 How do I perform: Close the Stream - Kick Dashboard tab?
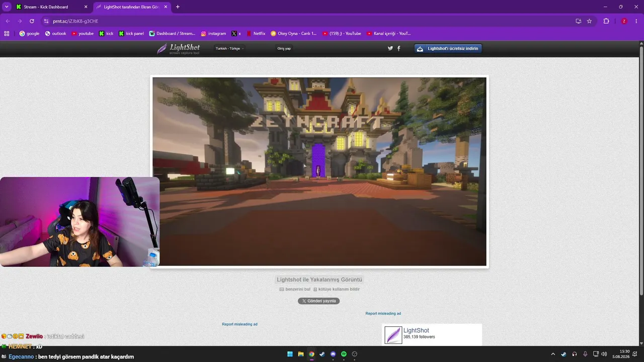(x=86, y=7)
